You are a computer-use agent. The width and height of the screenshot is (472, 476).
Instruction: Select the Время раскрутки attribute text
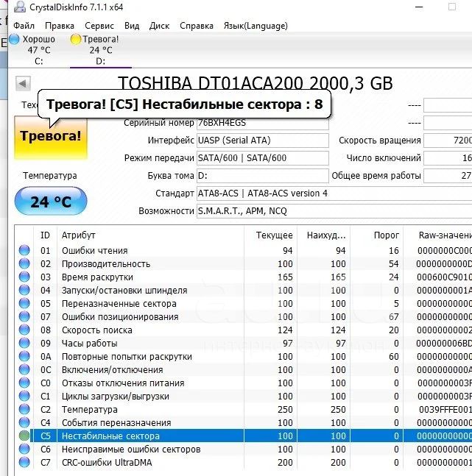point(97,277)
